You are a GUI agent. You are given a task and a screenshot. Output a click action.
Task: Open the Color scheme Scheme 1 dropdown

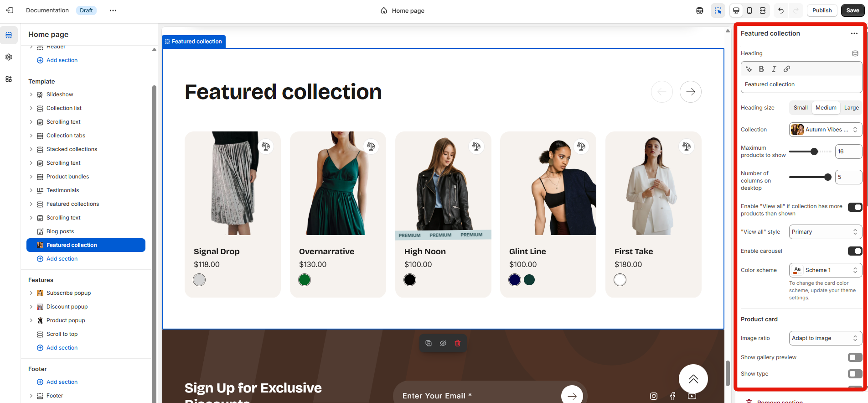point(826,270)
